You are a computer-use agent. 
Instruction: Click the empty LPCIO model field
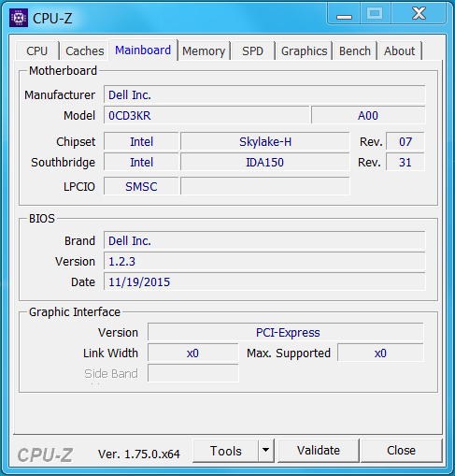coord(265,186)
